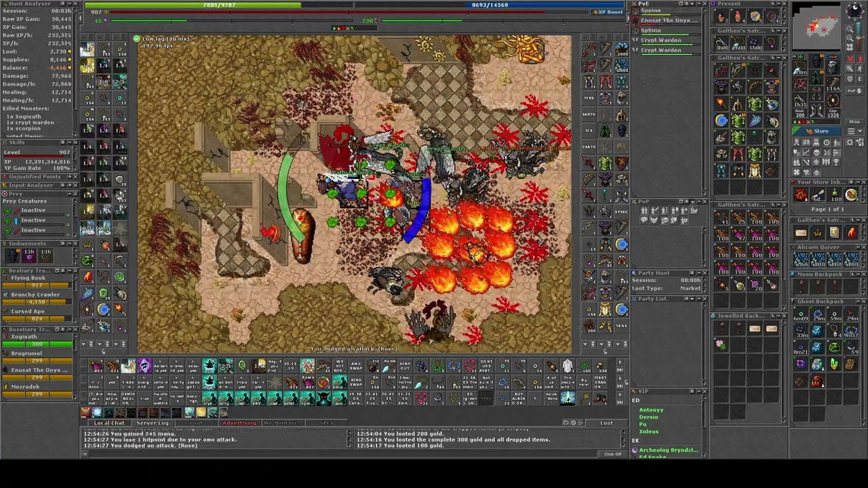The width and height of the screenshot is (868, 488).
Task: Open the settings gear icon below Store
Action: point(850,142)
